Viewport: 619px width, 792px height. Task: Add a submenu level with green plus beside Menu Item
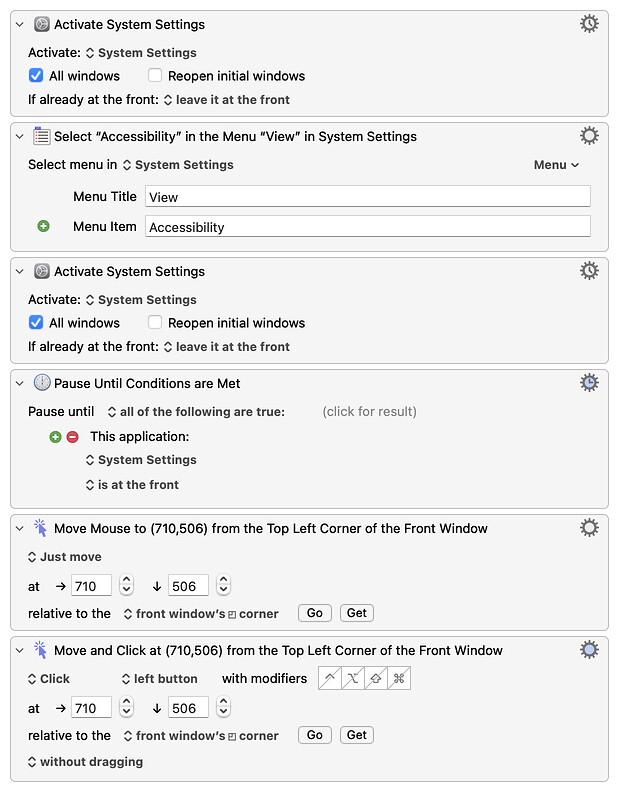click(43, 226)
